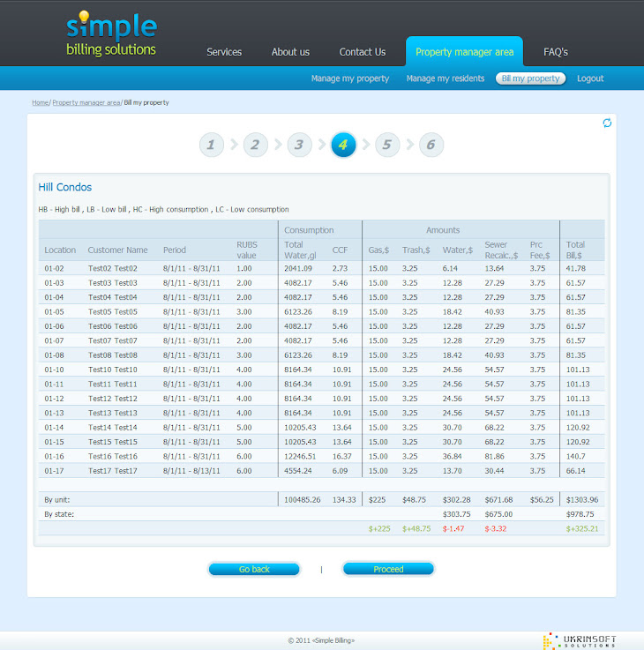
Task: Open the Contact Us page
Action: 363,52
